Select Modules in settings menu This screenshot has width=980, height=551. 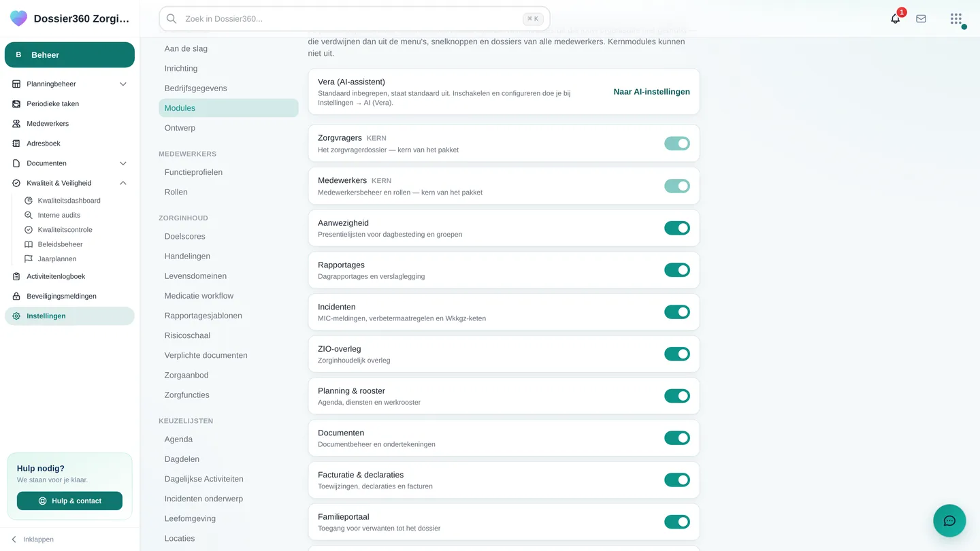pos(229,108)
